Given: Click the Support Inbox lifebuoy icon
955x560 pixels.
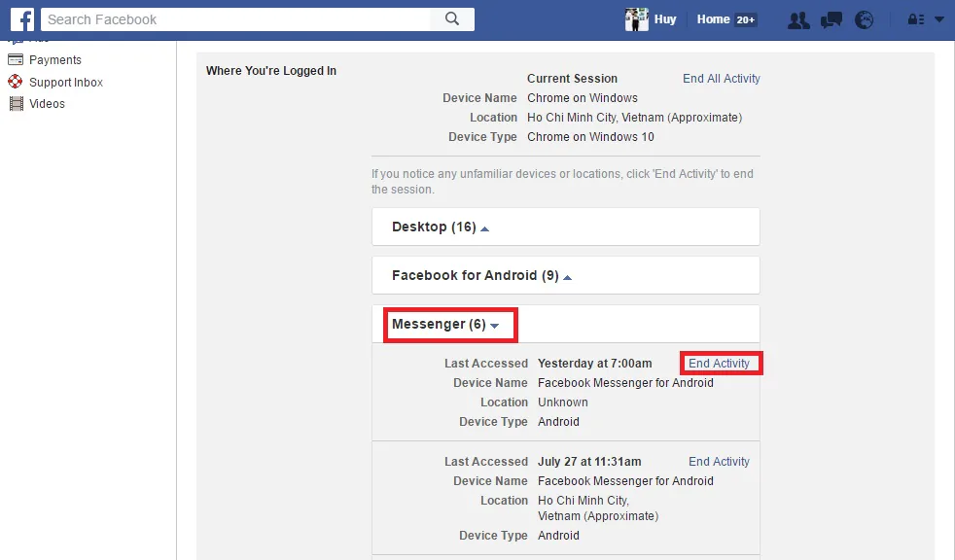Looking at the screenshot, I should [16, 82].
